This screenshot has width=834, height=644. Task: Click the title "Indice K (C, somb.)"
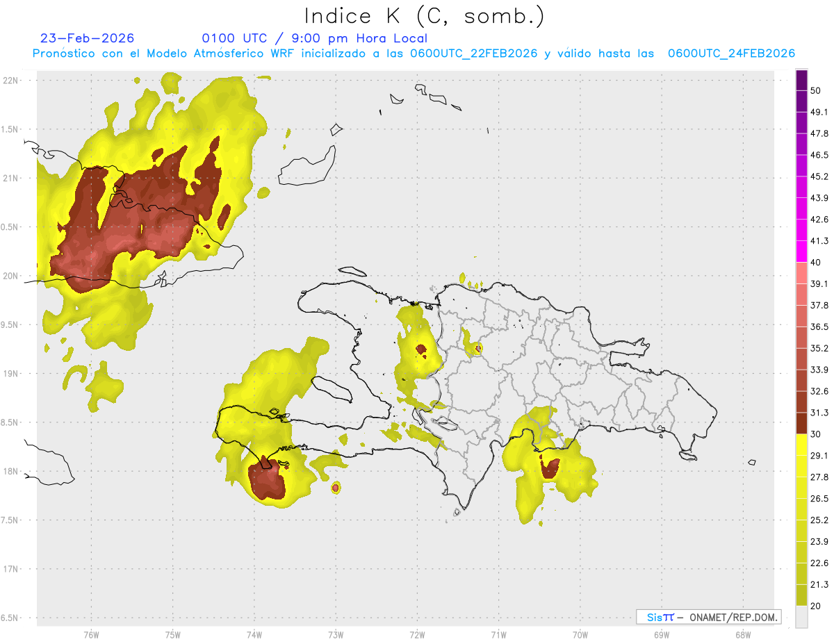(425, 16)
